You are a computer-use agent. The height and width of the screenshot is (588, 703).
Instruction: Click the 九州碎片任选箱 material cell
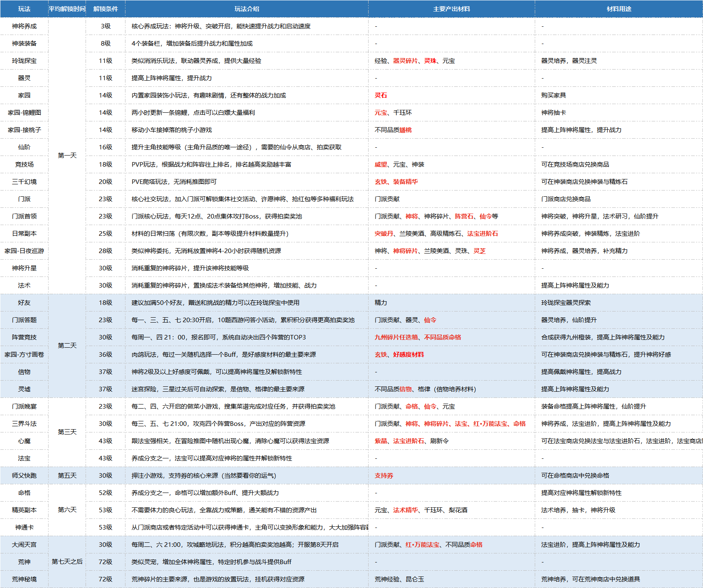tap(452, 337)
